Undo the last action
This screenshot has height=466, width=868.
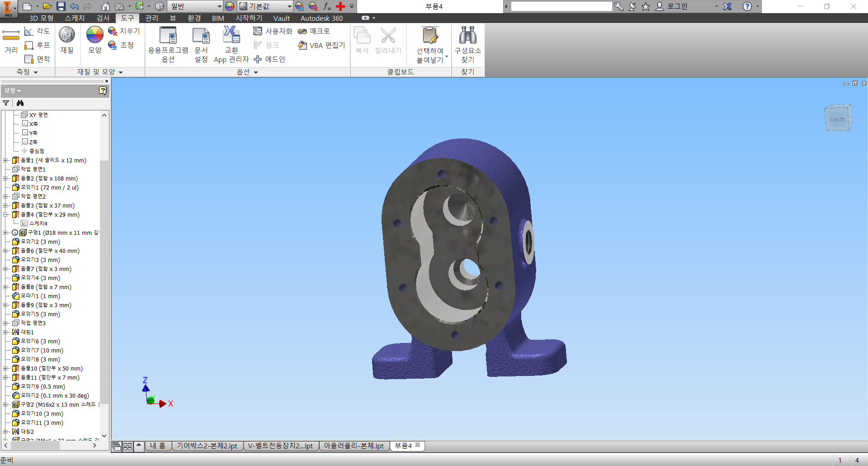tap(75, 6)
